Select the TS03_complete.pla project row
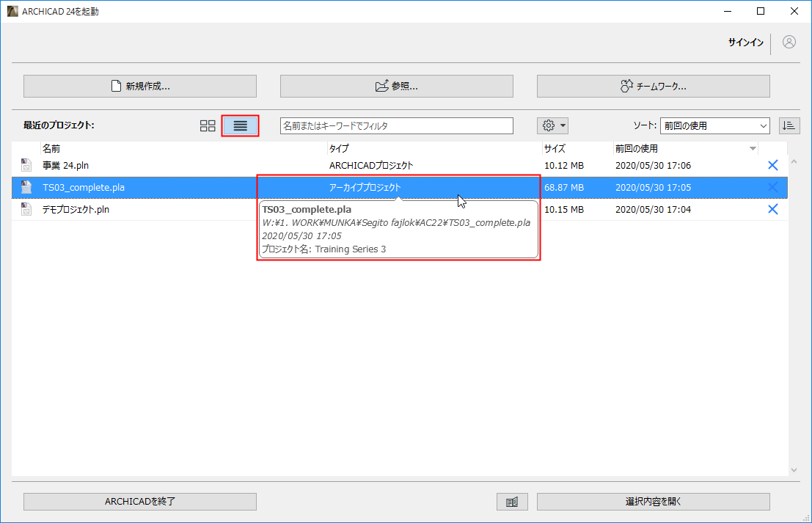The width and height of the screenshot is (812, 523). (x=399, y=188)
